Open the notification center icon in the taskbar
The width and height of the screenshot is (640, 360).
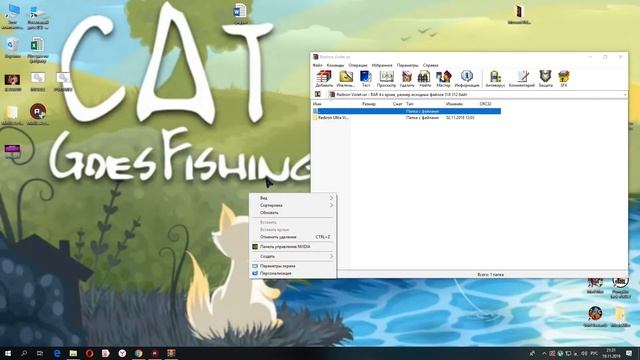tap(629, 353)
